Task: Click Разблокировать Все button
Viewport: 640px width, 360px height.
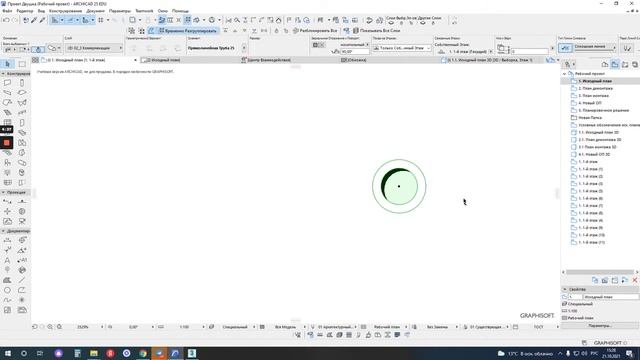Action: (x=315, y=31)
